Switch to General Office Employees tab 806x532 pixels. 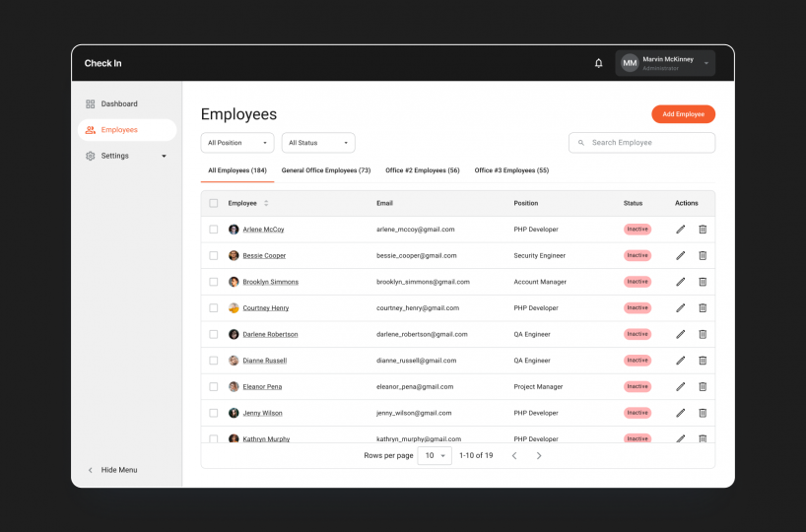pyautogui.click(x=326, y=170)
